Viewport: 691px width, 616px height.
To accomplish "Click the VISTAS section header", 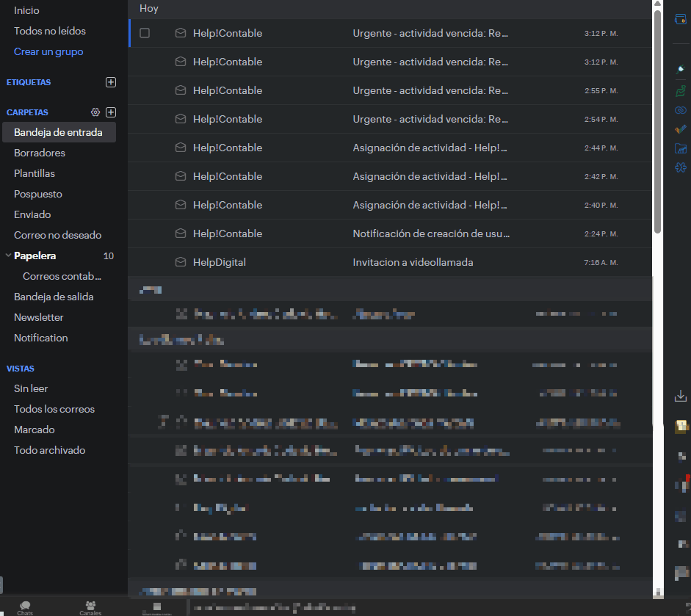I will coord(21,369).
